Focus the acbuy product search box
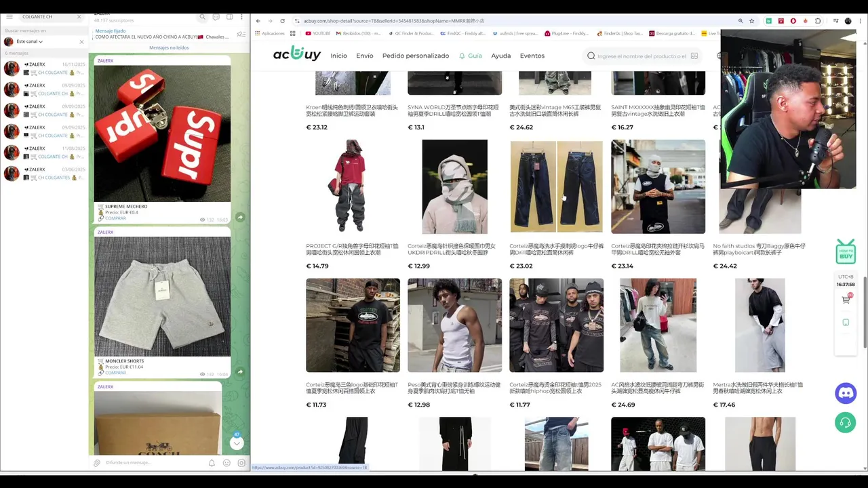Screen dimensions: 868x488 pyautogui.click(x=642, y=56)
